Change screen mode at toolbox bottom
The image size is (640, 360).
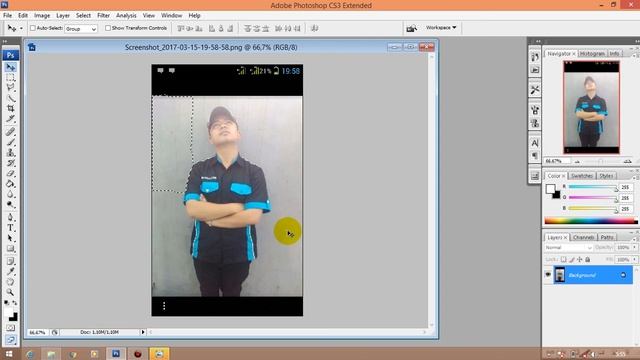(11, 340)
